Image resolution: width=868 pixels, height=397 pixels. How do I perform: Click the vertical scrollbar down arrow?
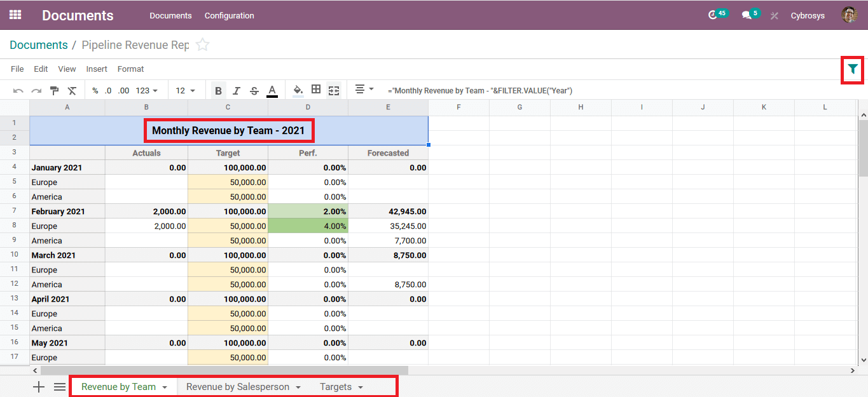click(863, 360)
